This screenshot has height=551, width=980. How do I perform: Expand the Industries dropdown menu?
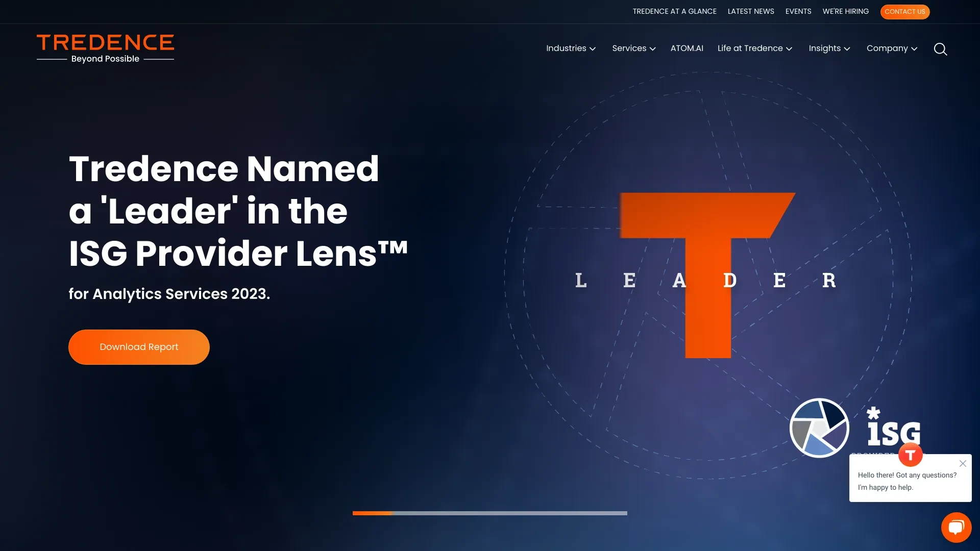pyautogui.click(x=571, y=48)
